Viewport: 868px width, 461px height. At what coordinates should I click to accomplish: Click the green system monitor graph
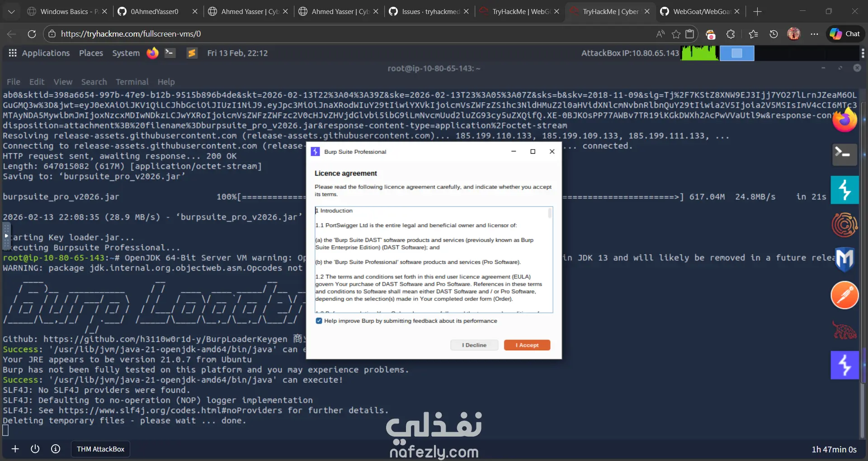[700, 53]
